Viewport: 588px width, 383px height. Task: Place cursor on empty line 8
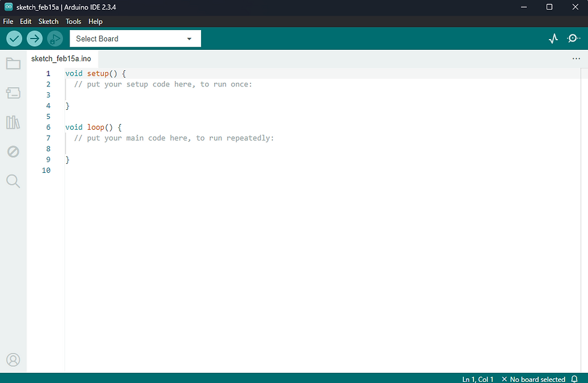click(x=323, y=149)
